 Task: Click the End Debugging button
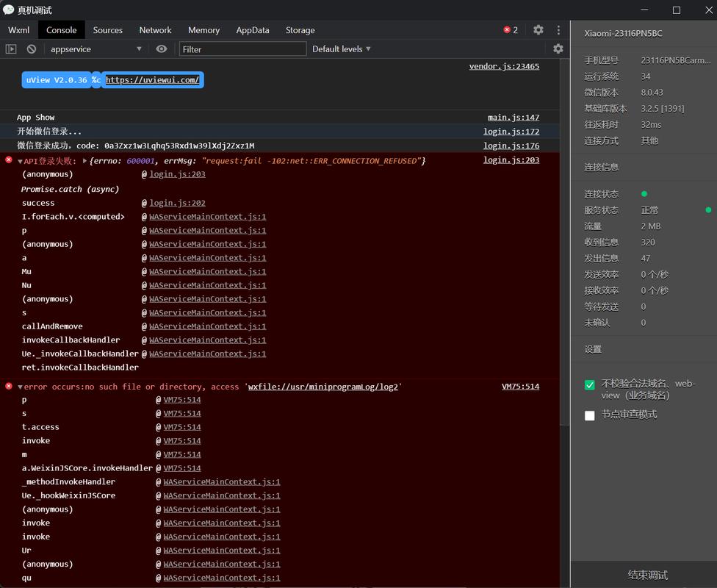coord(647,575)
